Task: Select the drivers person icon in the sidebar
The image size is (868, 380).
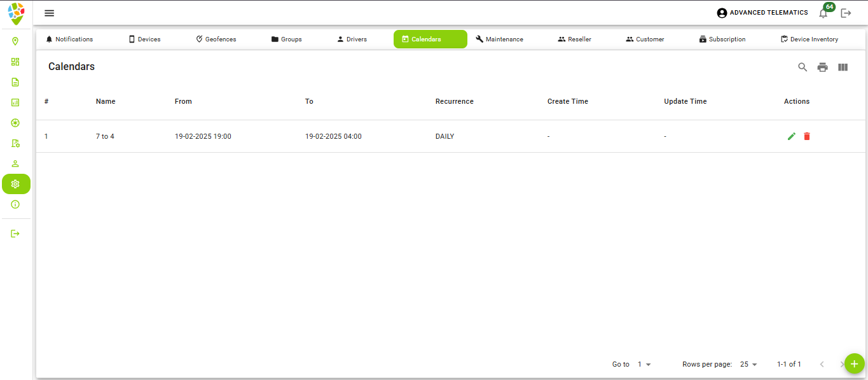Action: point(16,164)
